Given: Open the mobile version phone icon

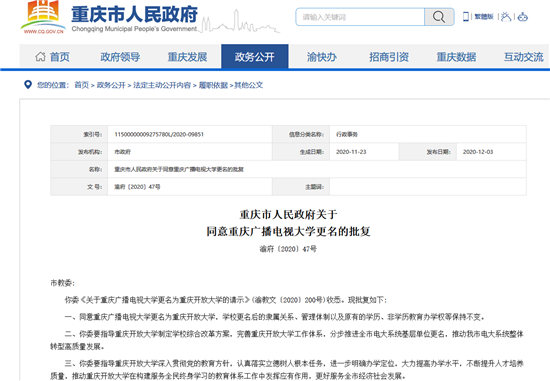Looking at the screenshot, I should pos(466,16).
